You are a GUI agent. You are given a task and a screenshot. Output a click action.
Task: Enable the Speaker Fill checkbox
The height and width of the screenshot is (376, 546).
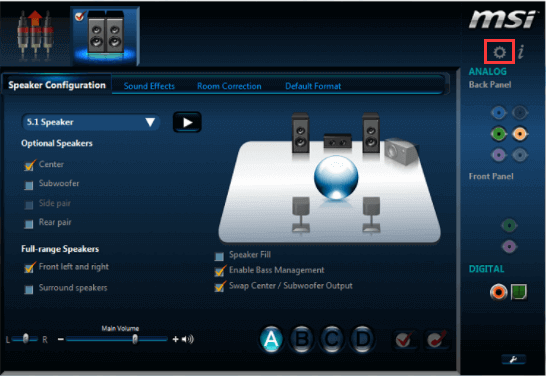click(219, 257)
